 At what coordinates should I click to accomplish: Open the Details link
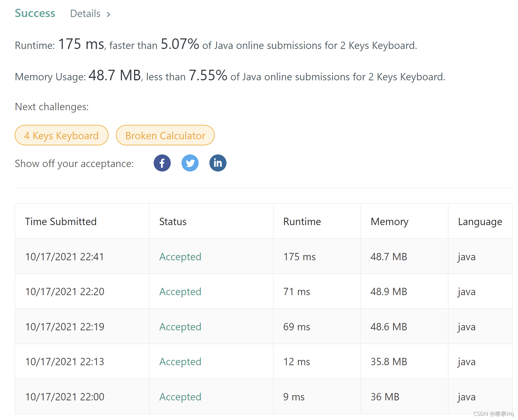pos(85,14)
